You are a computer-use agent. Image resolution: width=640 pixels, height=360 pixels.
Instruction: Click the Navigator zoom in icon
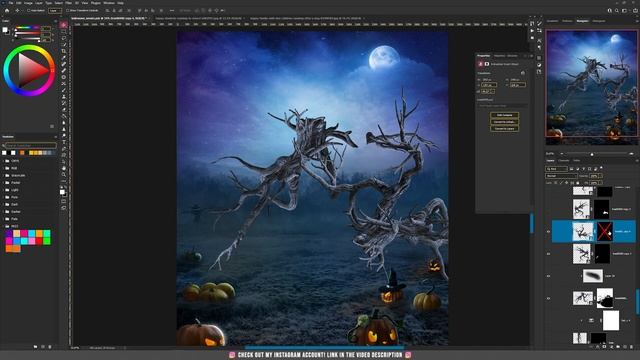click(631, 153)
